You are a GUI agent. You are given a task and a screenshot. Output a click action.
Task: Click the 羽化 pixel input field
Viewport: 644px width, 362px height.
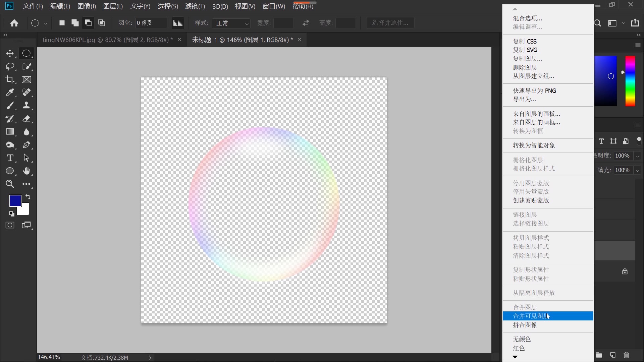150,22
